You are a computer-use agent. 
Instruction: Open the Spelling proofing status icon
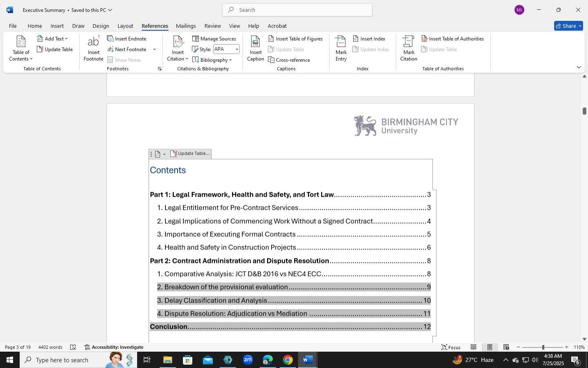tap(73, 347)
